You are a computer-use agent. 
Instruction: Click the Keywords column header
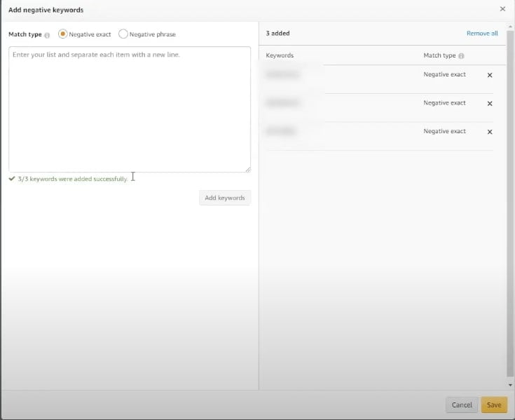[280, 55]
